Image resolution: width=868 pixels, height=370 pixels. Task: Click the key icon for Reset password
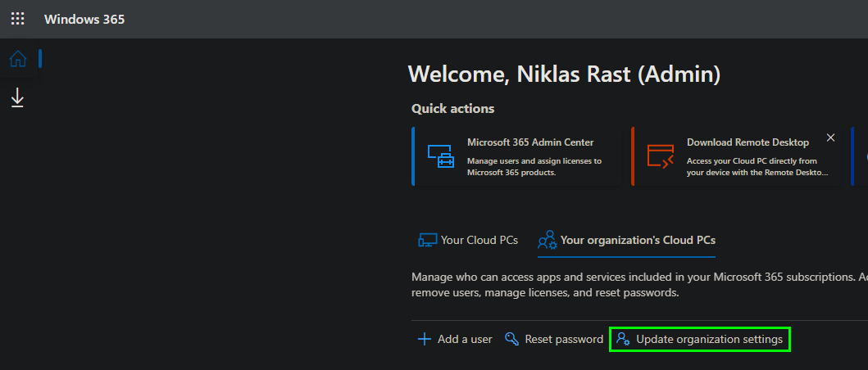point(511,339)
